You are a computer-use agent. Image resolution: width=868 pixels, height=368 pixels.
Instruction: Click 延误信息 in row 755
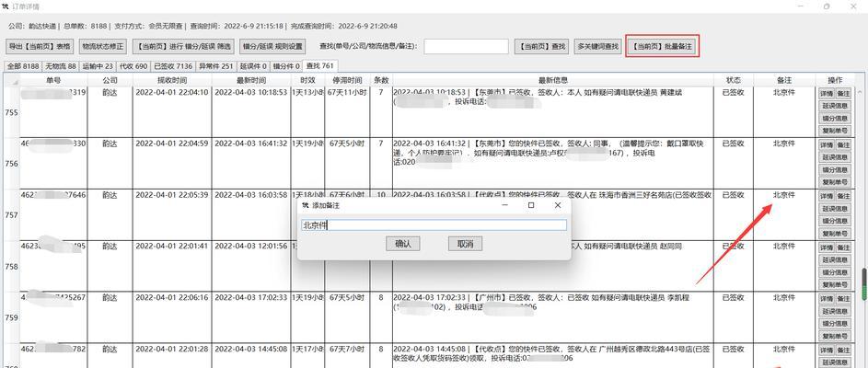click(835, 106)
